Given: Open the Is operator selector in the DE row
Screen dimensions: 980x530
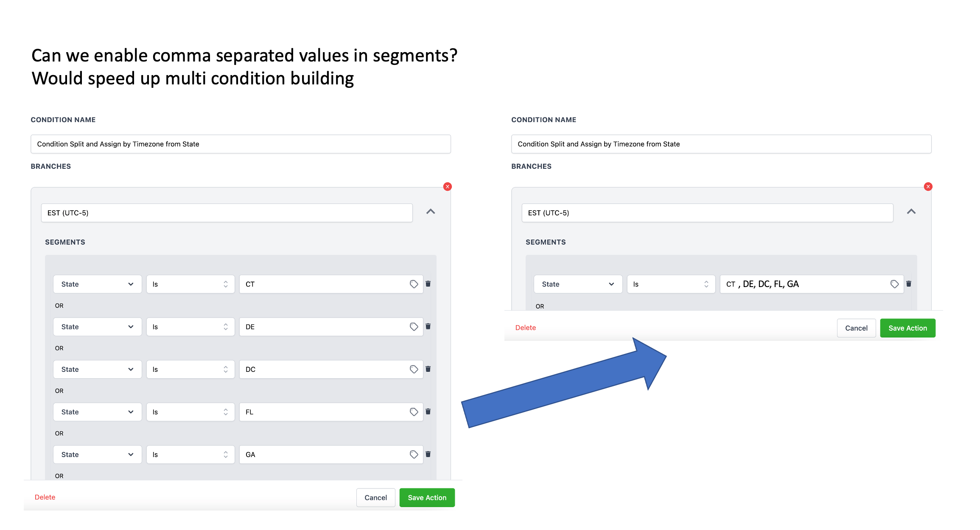Looking at the screenshot, I should click(x=190, y=327).
